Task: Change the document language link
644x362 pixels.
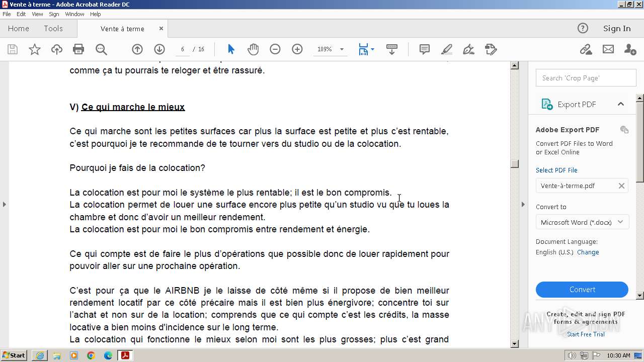Action: click(588, 252)
